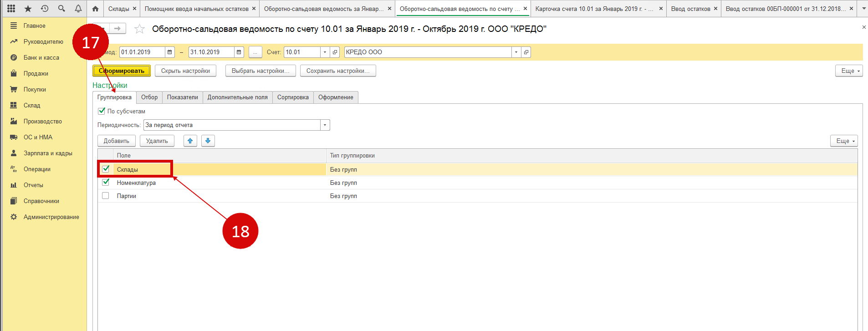Toggle По субсчетам checkbox
The image size is (868, 331).
[x=102, y=111]
